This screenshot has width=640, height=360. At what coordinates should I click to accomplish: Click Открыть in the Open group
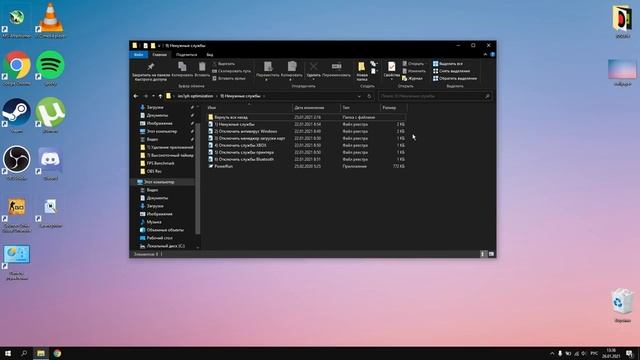tap(413, 64)
